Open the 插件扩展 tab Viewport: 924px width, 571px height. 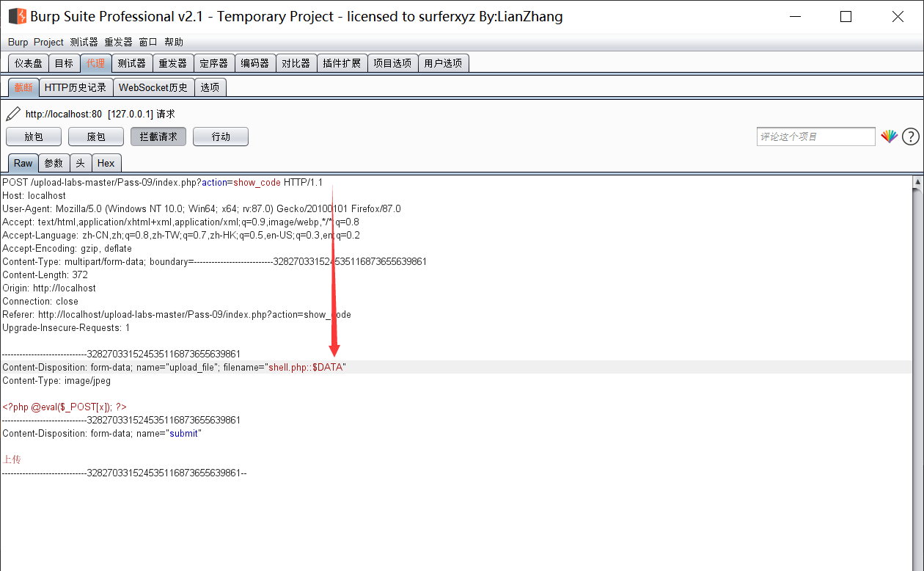(x=342, y=63)
